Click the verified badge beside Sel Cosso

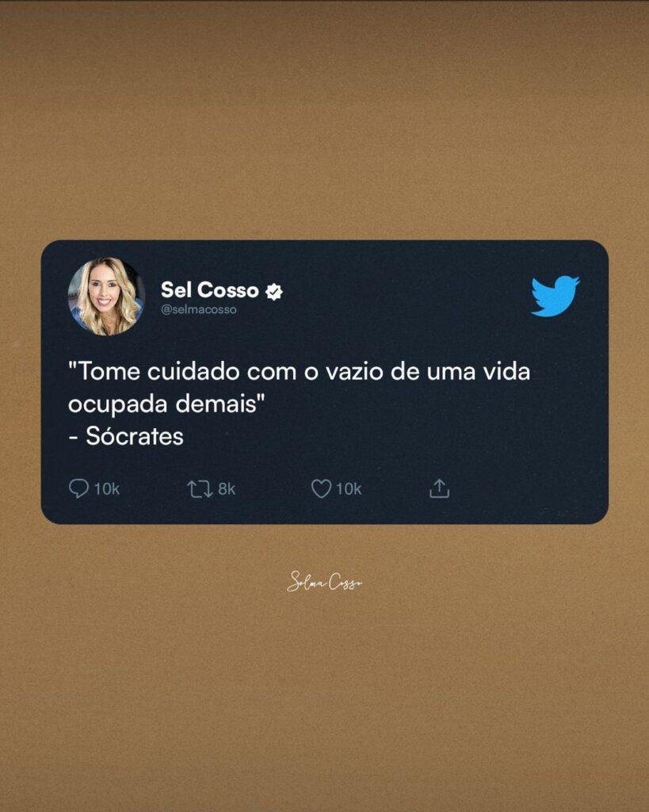tap(273, 292)
